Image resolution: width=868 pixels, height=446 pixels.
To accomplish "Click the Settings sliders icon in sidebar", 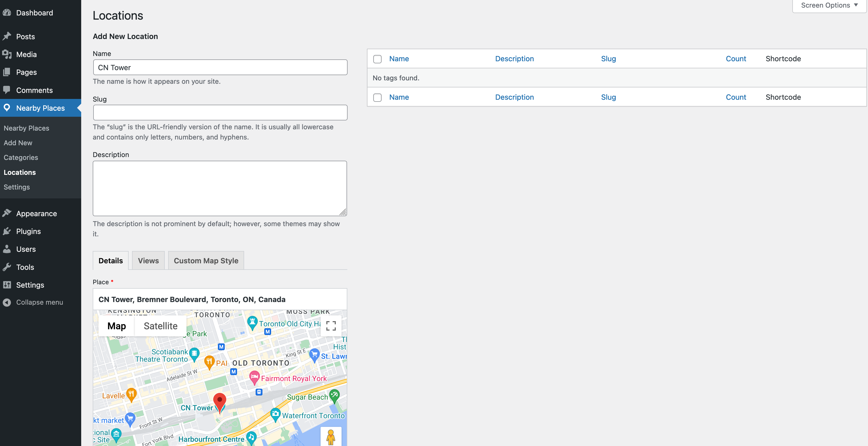I will 7,285.
